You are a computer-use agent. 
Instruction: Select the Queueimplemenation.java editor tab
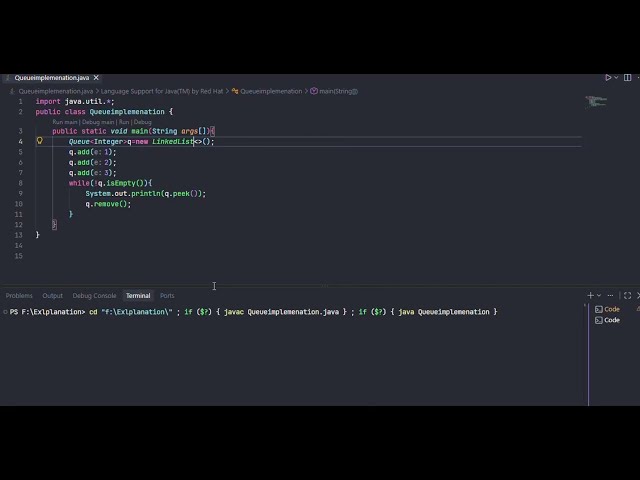[x=52, y=78]
